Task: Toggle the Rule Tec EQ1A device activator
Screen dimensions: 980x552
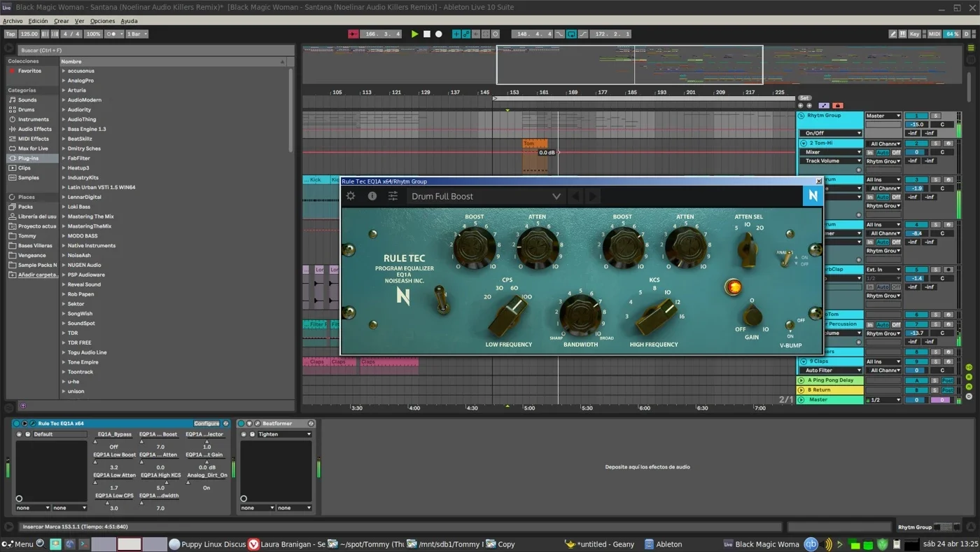Action: coord(17,423)
